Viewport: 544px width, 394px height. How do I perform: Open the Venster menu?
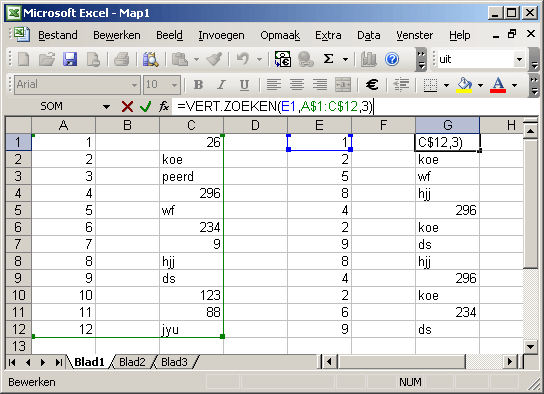[415, 35]
